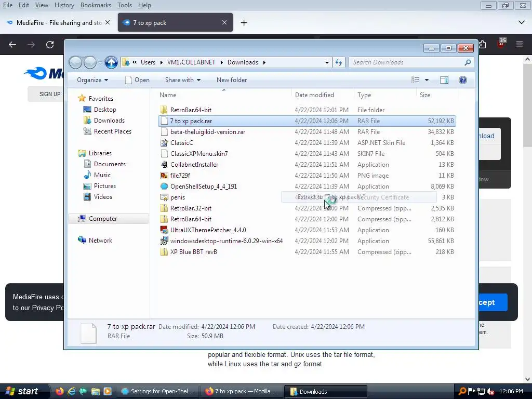Screen dimensions: 532x399
Task: Open Firefox Edit menu
Action: pyautogui.click(x=23, y=5)
